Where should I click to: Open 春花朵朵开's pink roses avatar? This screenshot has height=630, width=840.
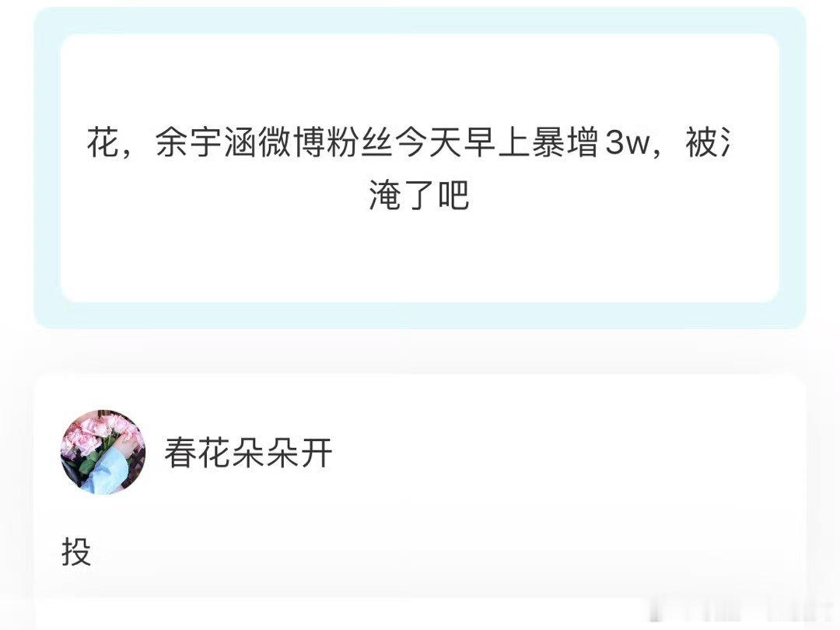click(x=103, y=452)
